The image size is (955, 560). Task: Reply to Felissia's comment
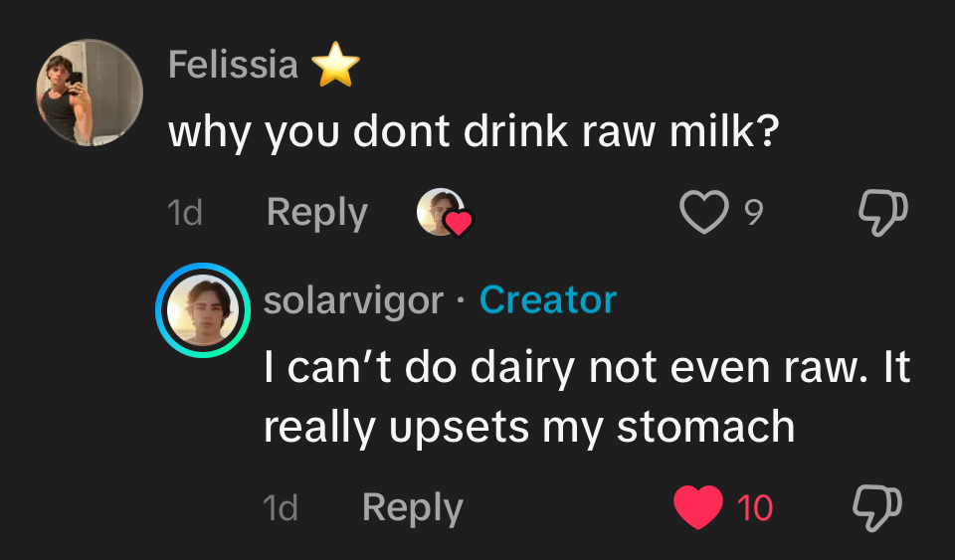point(317,213)
